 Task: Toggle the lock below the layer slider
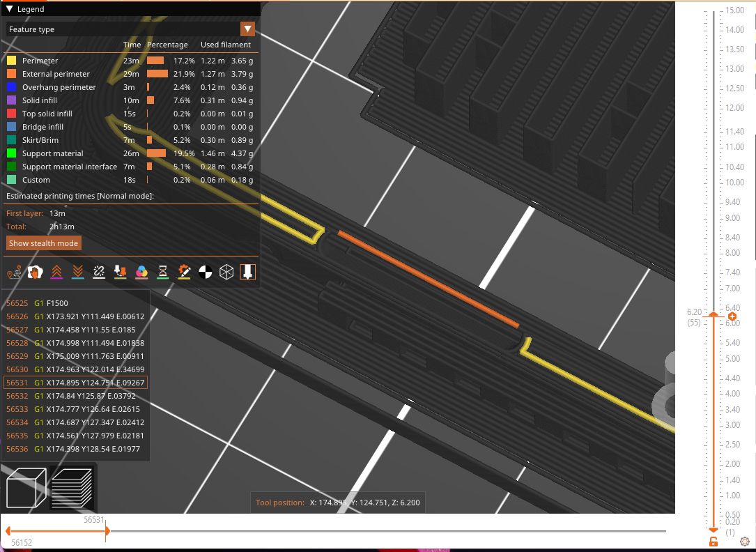pos(713,541)
